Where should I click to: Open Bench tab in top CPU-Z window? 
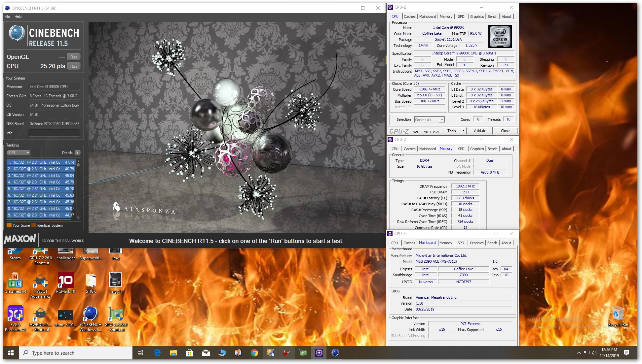pyautogui.click(x=492, y=17)
